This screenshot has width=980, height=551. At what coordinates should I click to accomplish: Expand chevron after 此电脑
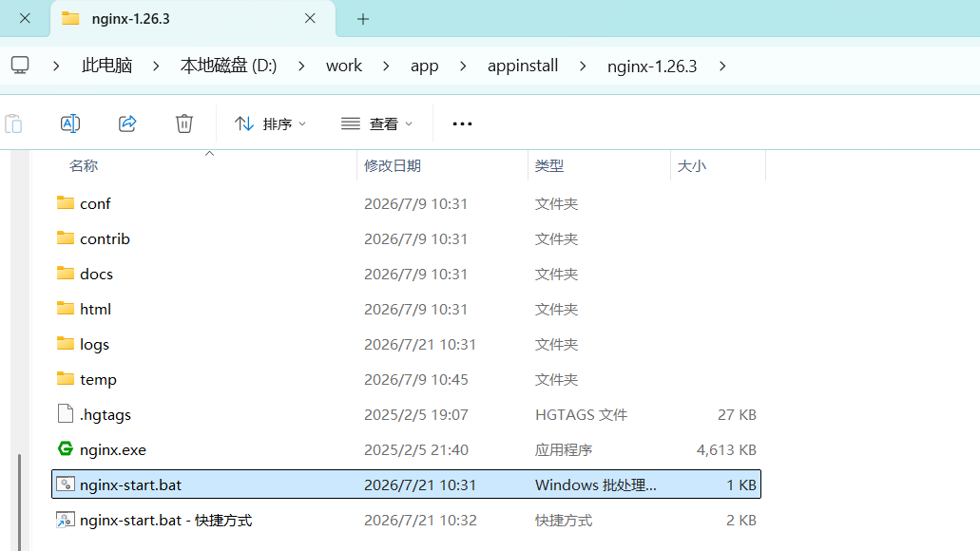156,66
